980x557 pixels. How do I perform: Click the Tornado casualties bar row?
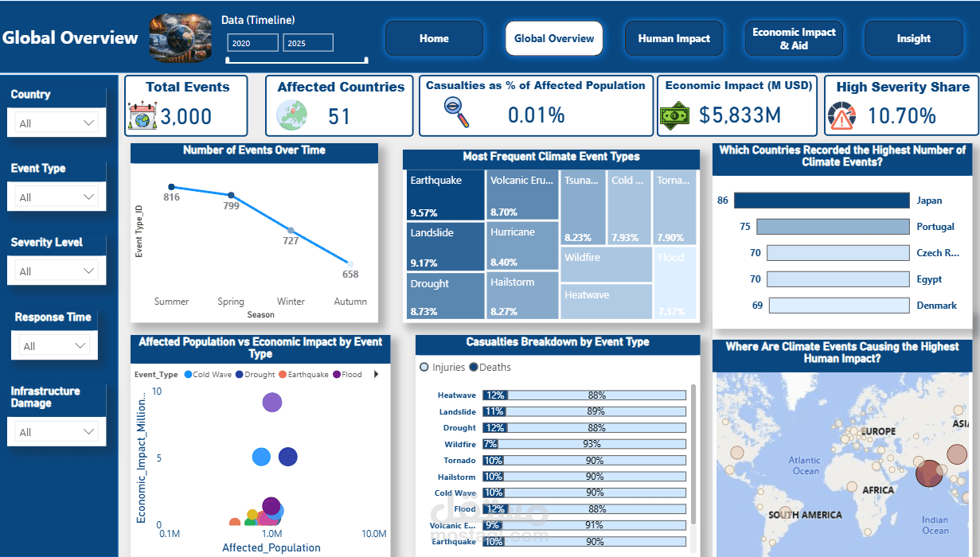pos(584,461)
